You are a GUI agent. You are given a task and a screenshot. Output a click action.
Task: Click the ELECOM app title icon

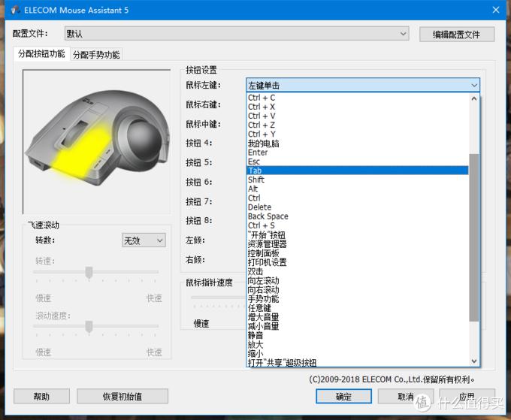15,10
